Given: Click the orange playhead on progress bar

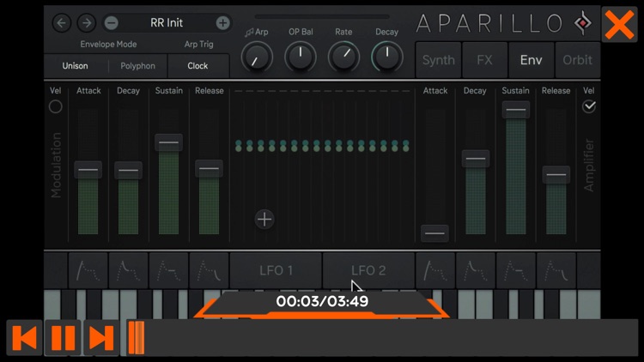Looking at the screenshot, I should coord(136,338).
